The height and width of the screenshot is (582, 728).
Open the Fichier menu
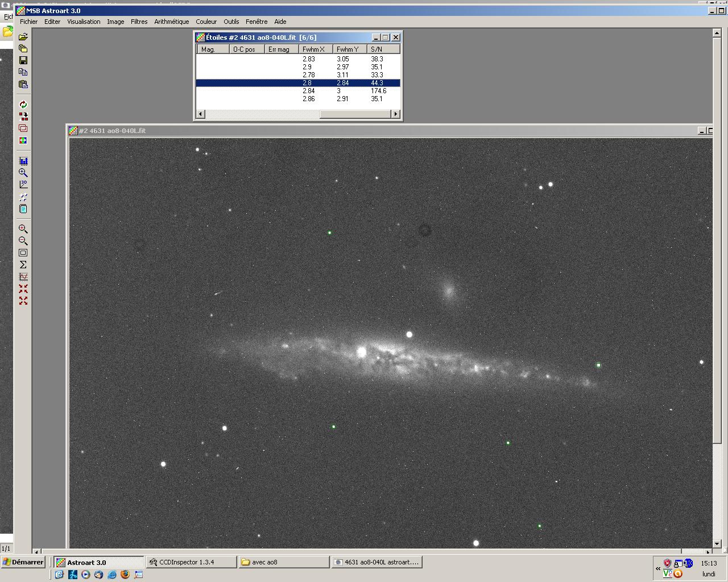point(28,22)
